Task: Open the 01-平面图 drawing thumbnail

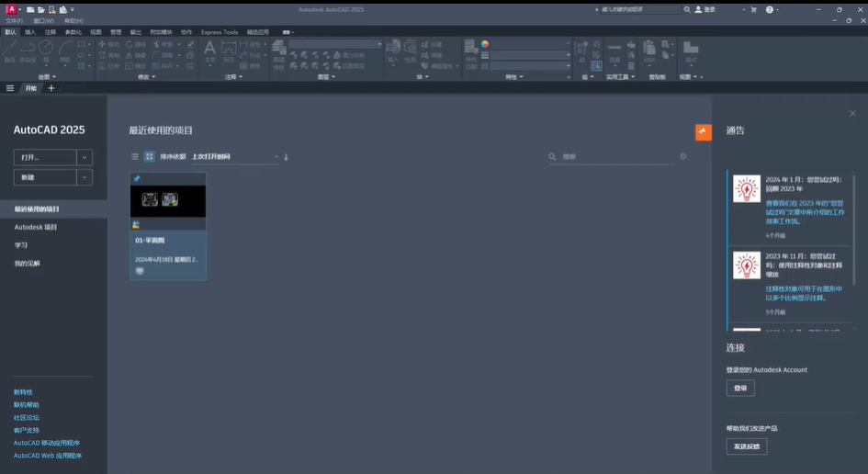Action: pos(168,201)
